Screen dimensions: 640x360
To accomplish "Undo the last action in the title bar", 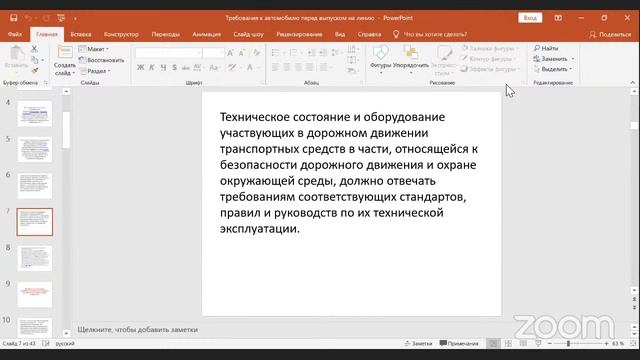I will 28,18.
